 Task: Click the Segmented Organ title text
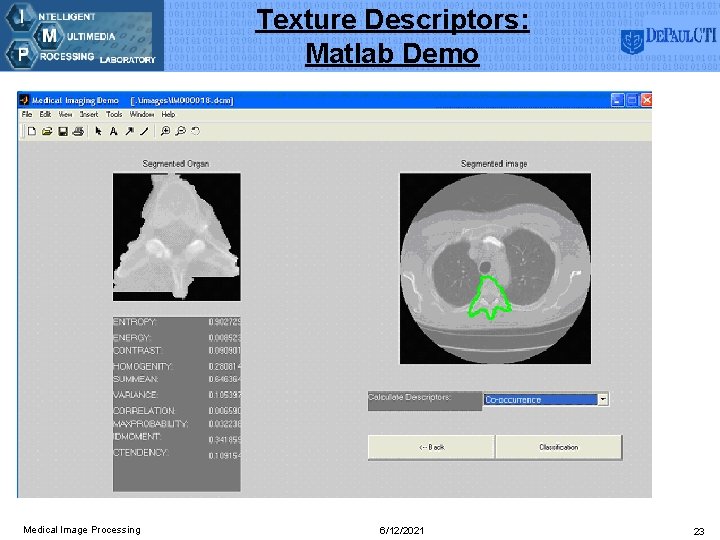[176, 163]
